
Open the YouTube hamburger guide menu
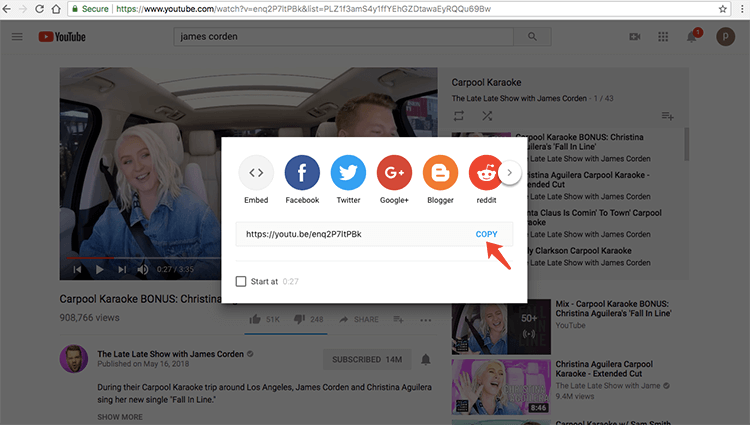[x=17, y=37]
